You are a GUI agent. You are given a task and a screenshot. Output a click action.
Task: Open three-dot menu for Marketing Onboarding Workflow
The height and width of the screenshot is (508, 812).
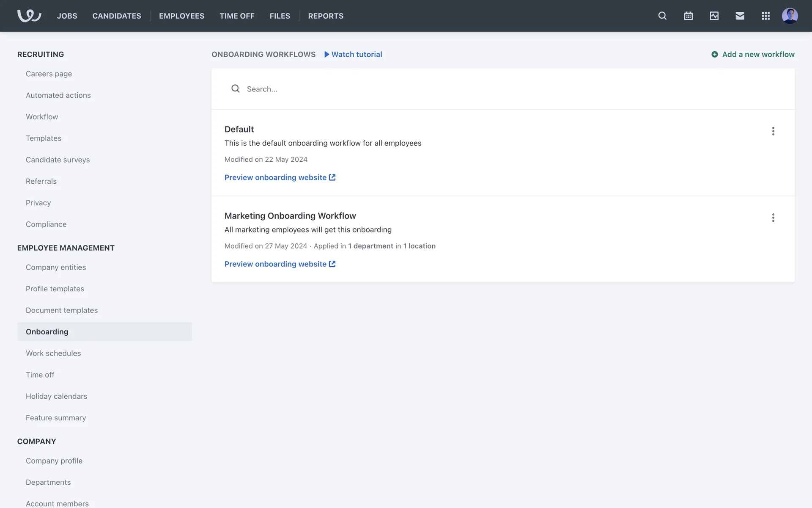(773, 218)
